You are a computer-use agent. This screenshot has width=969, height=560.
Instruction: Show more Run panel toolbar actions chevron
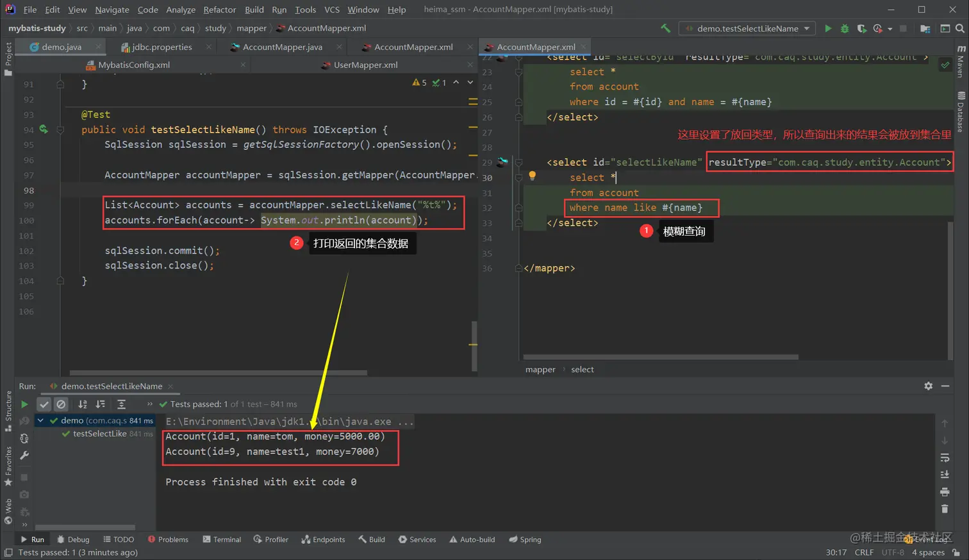click(x=150, y=404)
